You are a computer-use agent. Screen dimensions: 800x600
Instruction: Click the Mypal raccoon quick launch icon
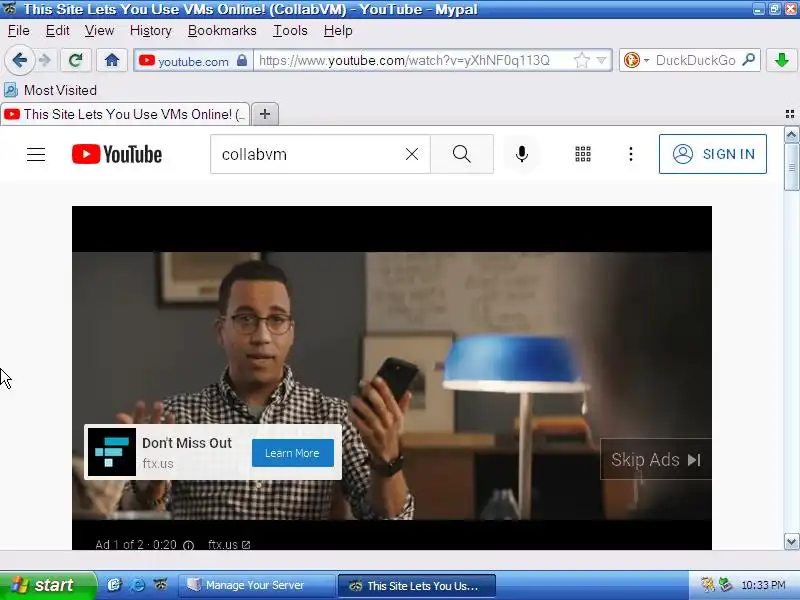pyautogui.click(x=161, y=585)
